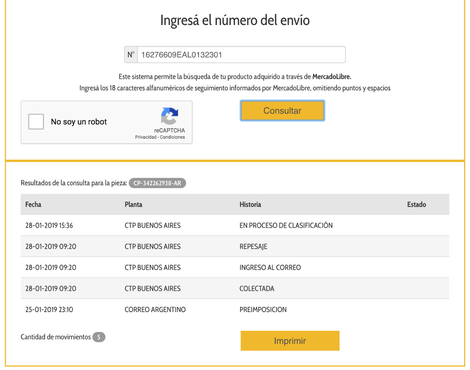Click the Fecha column header
Image resolution: width=470 pixels, height=370 pixels.
point(33,204)
